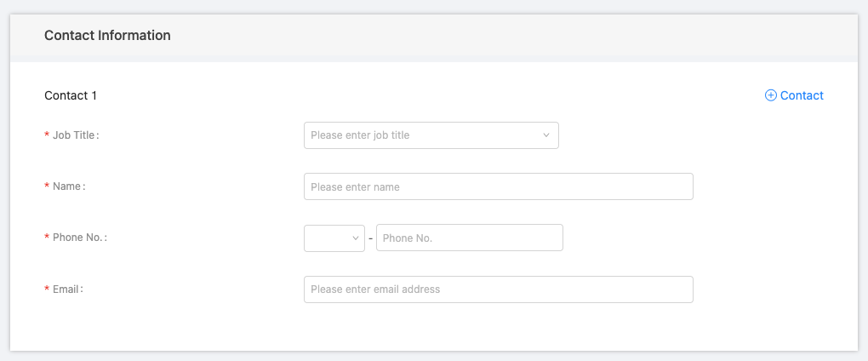Click the Contact Information section header

(107, 36)
